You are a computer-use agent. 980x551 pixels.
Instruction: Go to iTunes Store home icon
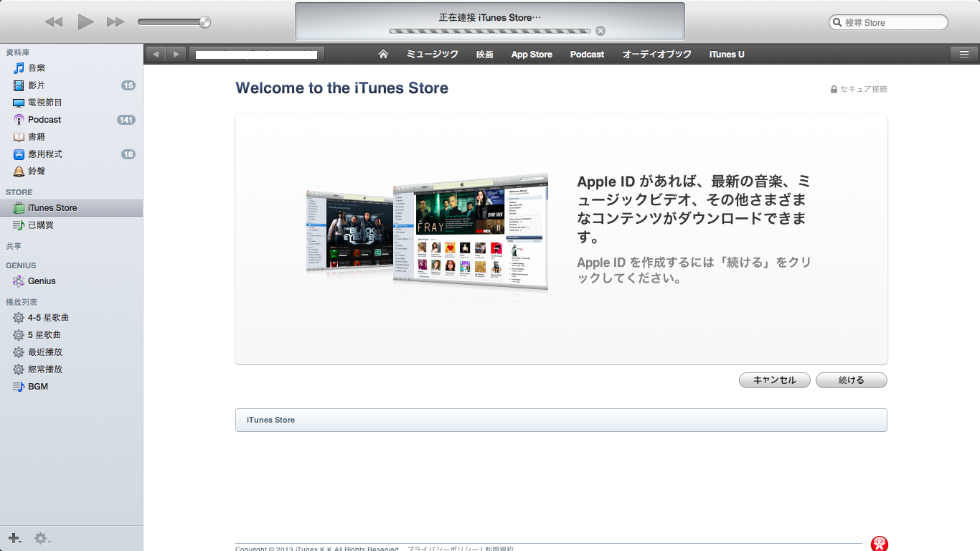click(383, 55)
